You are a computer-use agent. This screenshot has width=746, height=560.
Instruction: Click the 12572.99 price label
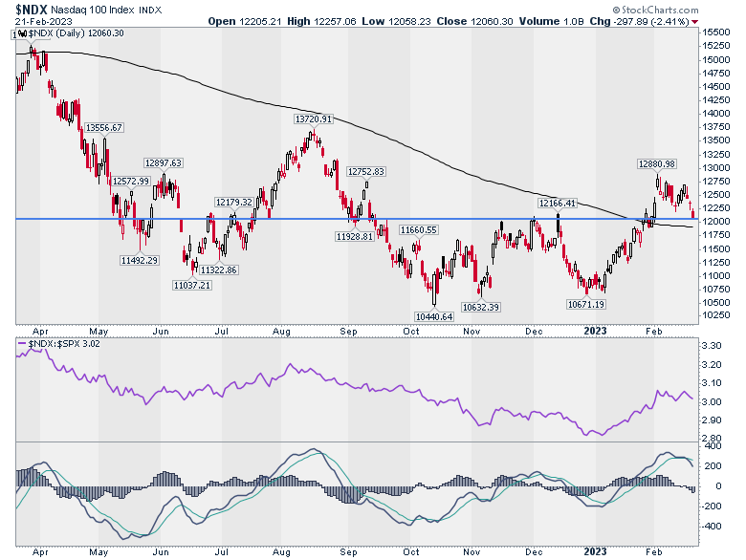(131, 182)
